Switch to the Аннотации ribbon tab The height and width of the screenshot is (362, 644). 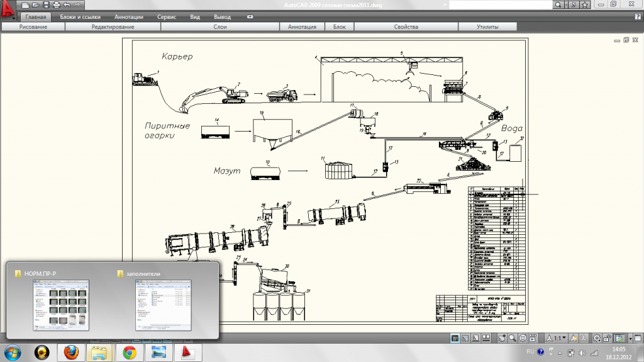[128, 17]
